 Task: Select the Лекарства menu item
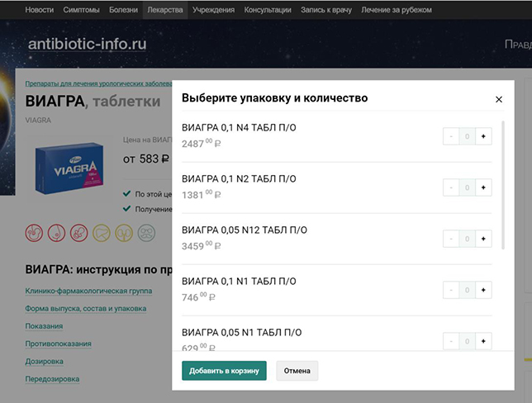[165, 10]
